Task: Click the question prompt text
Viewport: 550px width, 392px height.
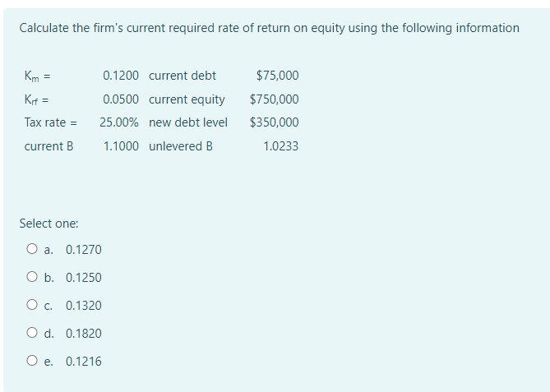Action: pos(269,28)
